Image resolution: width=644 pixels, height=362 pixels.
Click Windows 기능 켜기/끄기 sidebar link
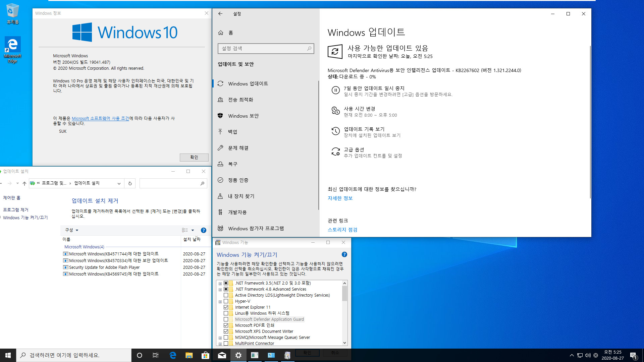pos(25,218)
